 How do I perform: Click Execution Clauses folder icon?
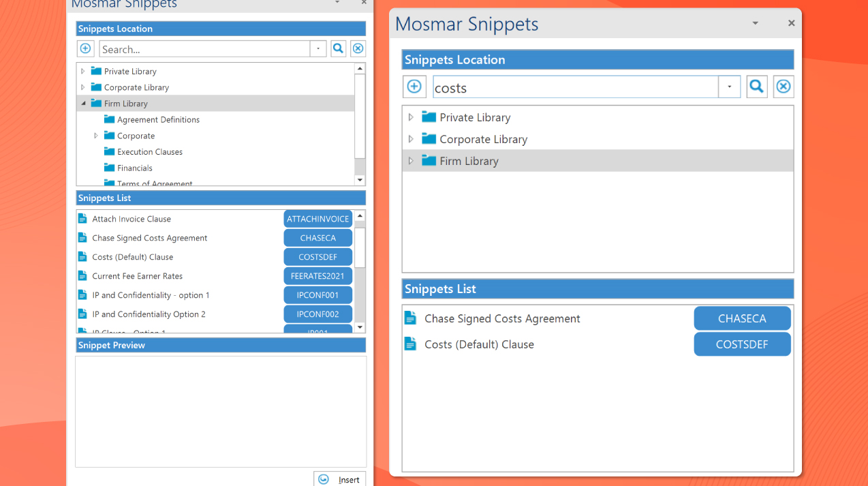click(x=109, y=152)
